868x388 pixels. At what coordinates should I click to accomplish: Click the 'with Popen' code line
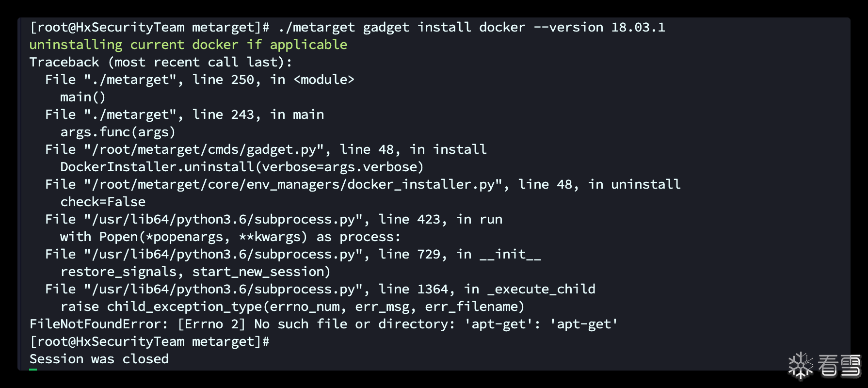point(230,237)
